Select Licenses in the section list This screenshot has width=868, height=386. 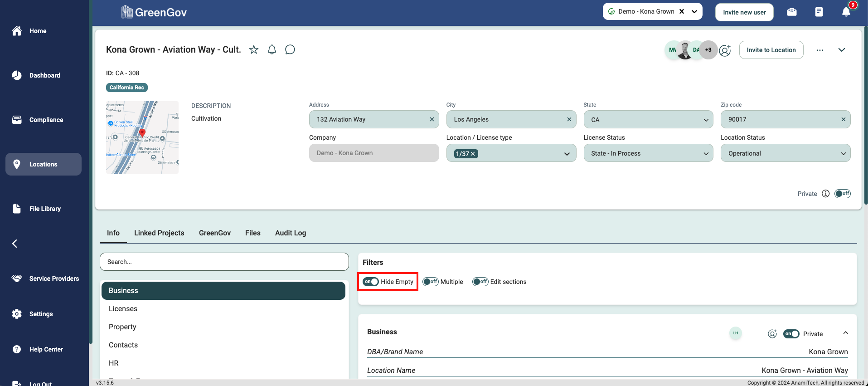coord(223,309)
